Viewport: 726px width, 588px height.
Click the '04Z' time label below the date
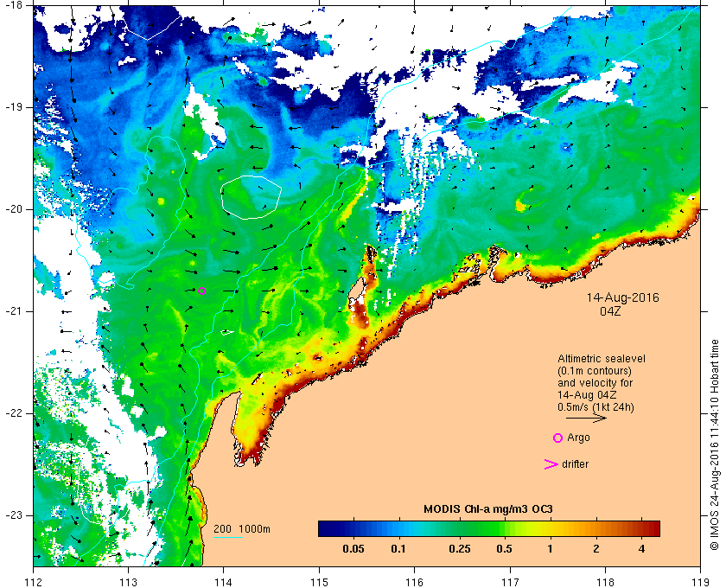click(610, 311)
